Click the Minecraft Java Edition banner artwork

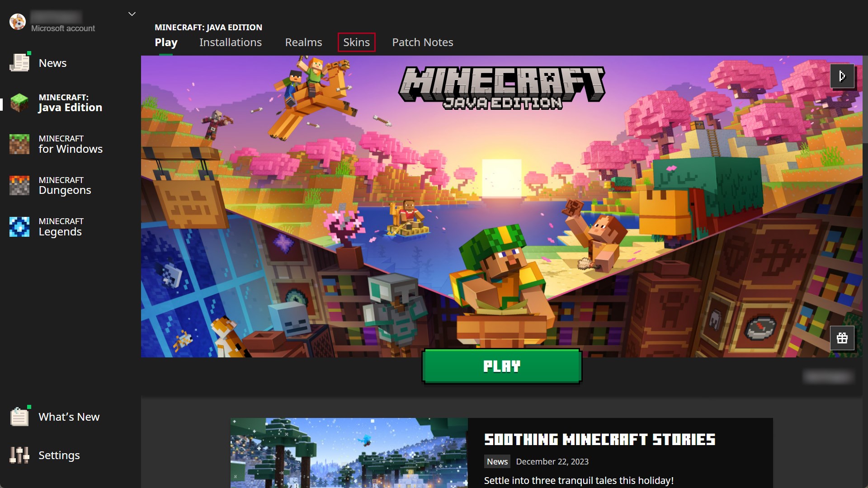point(502,206)
